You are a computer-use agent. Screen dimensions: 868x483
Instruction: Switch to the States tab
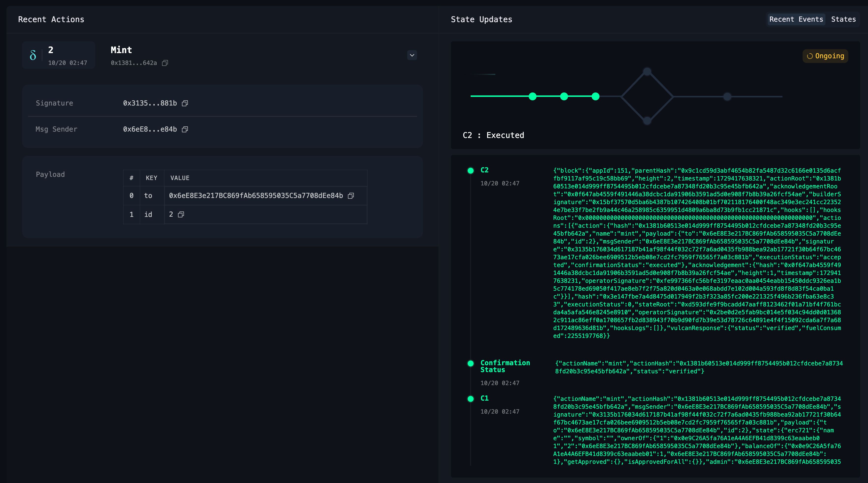pyautogui.click(x=843, y=19)
